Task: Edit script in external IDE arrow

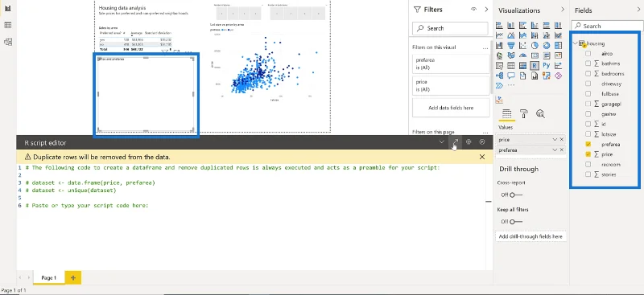Action: coord(455,142)
